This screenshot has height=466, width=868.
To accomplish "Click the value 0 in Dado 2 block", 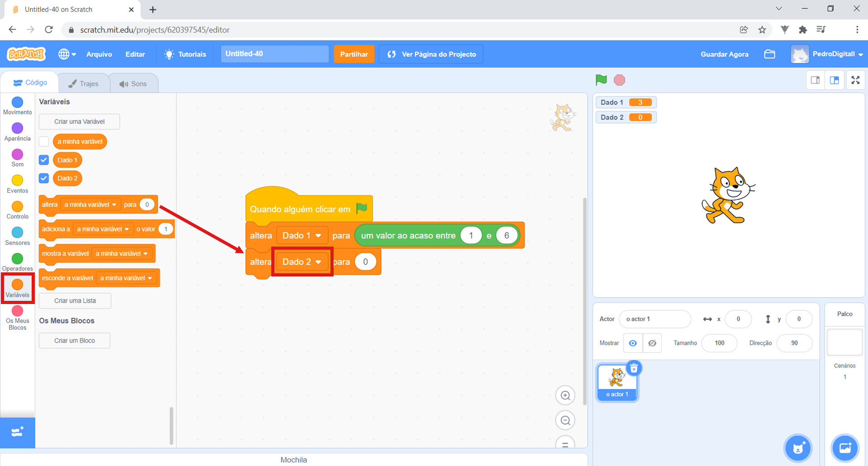I will [365, 262].
